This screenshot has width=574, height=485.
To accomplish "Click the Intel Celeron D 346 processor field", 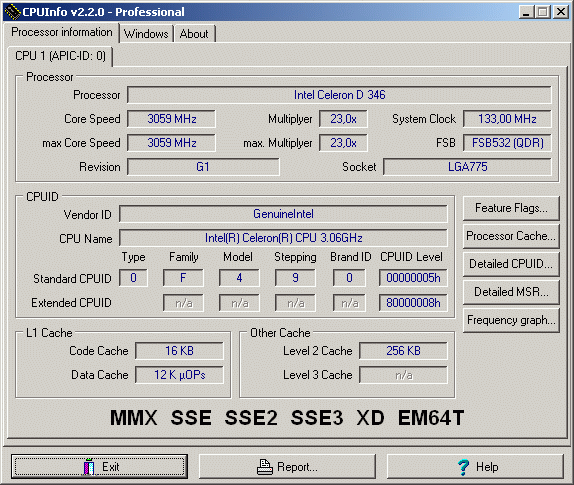I will 339,95.
